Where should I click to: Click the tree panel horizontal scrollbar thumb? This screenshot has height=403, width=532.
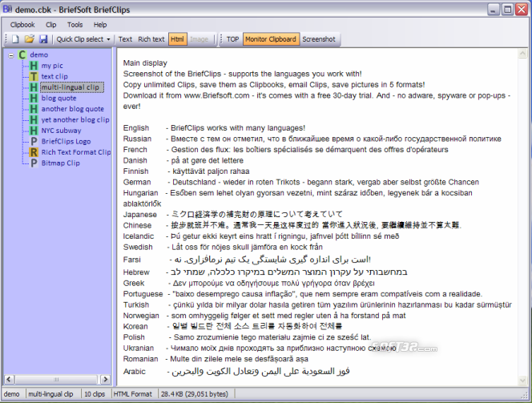click(x=56, y=379)
